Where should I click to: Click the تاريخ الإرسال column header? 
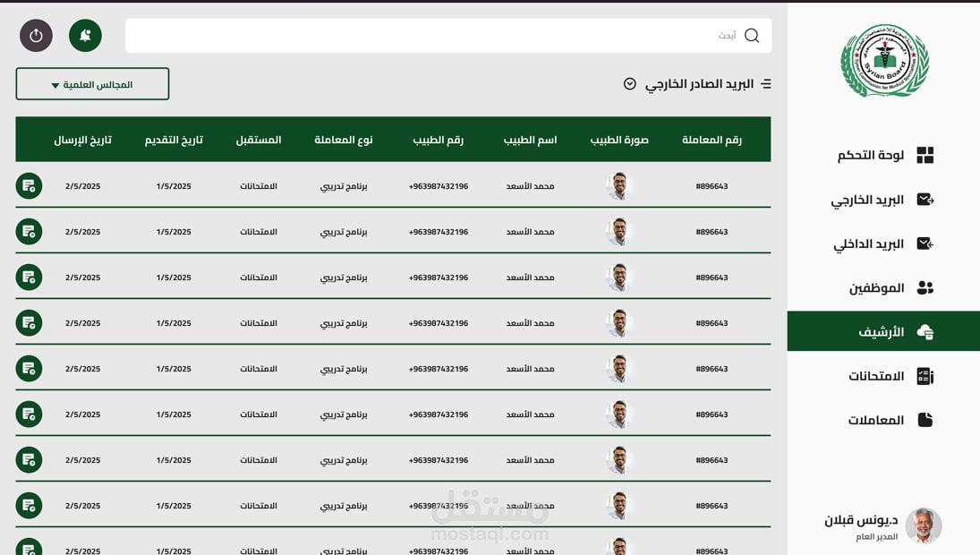tap(82, 140)
